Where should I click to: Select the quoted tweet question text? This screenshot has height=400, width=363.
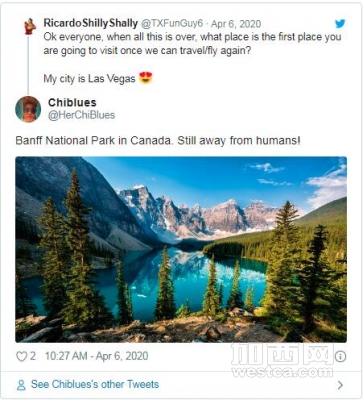tap(192, 44)
